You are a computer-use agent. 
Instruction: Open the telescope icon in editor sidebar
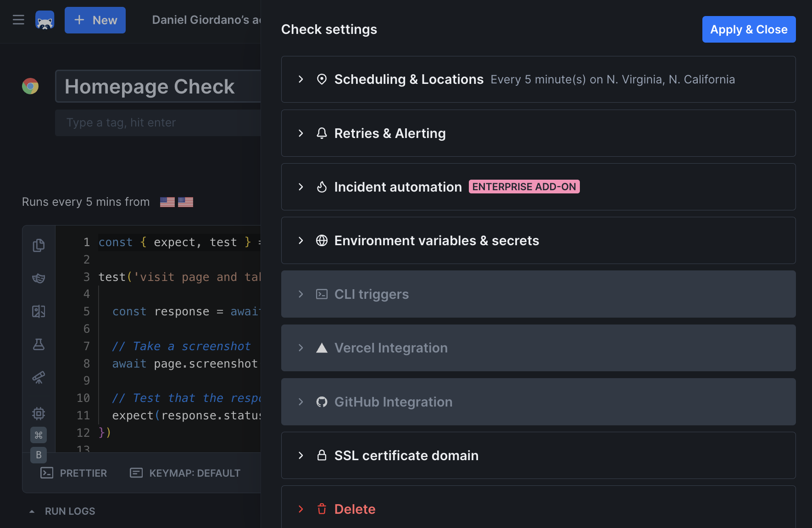click(x=39, y=378)
